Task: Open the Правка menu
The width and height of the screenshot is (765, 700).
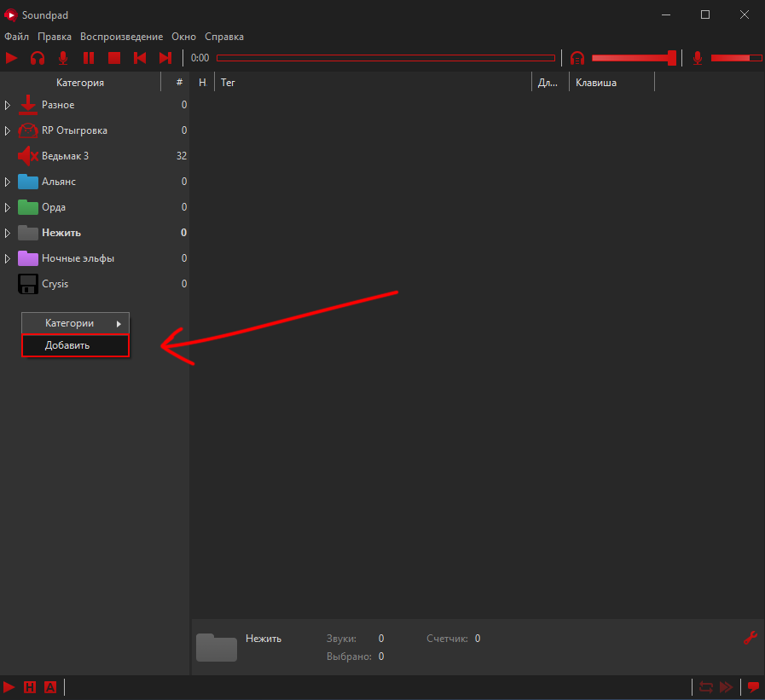Action: (55, 37)
